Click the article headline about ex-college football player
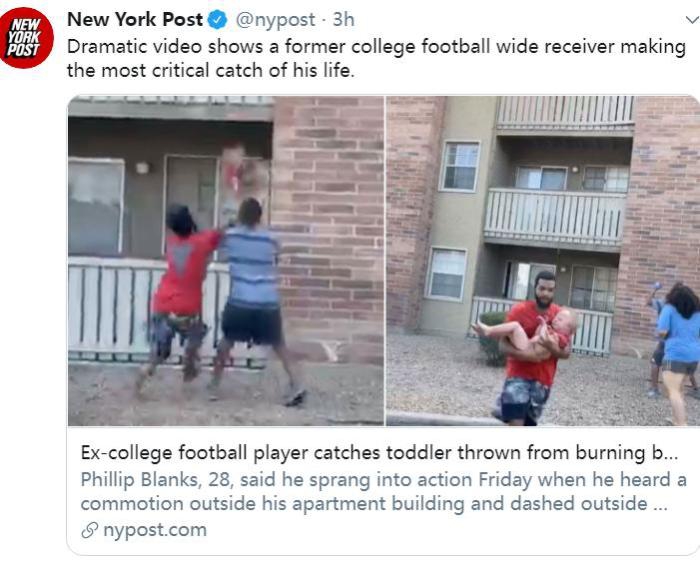 pos(379,453)
